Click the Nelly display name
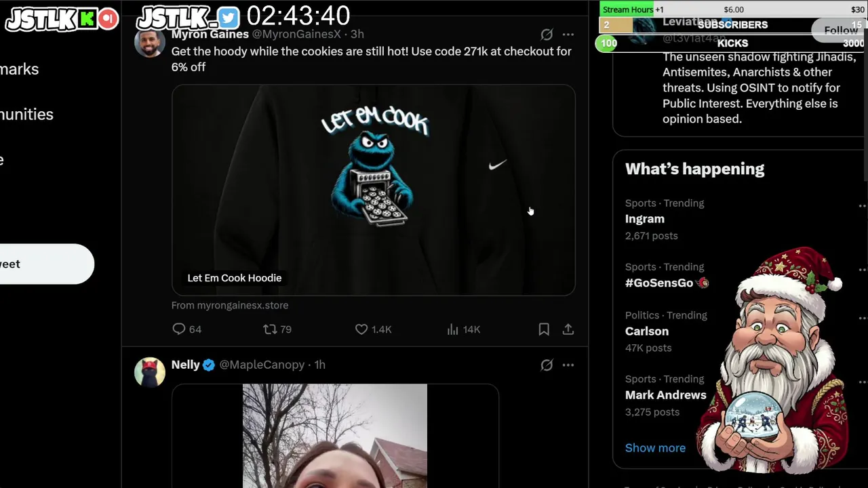 [x=185, y=365]
